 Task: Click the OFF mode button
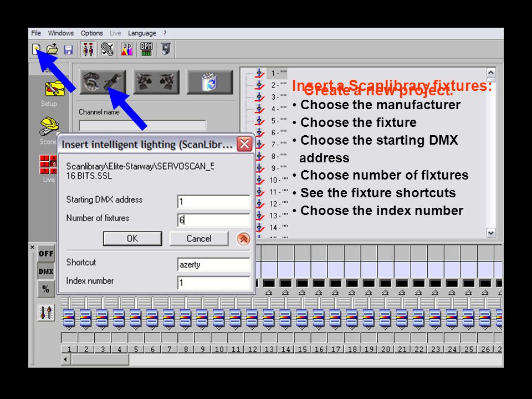[46, 253]
